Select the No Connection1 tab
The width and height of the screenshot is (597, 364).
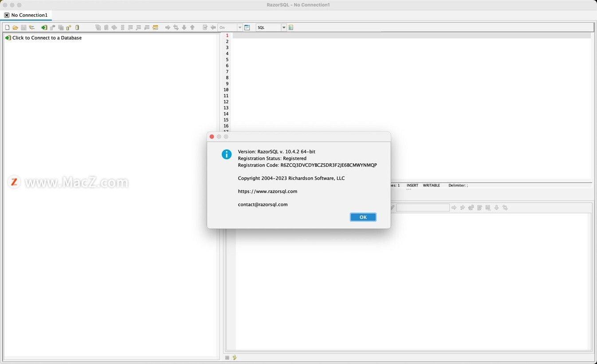(x=29, y=15)
